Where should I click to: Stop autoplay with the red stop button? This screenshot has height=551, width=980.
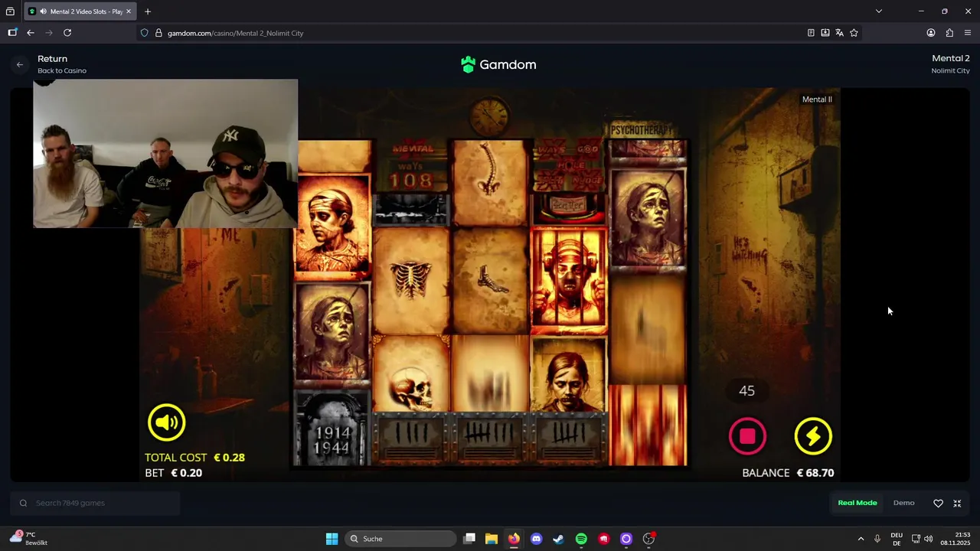747,436
